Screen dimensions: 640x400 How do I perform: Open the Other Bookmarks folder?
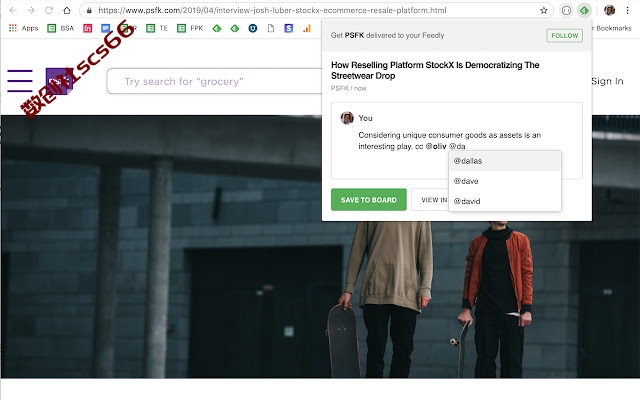click(612, 28)
